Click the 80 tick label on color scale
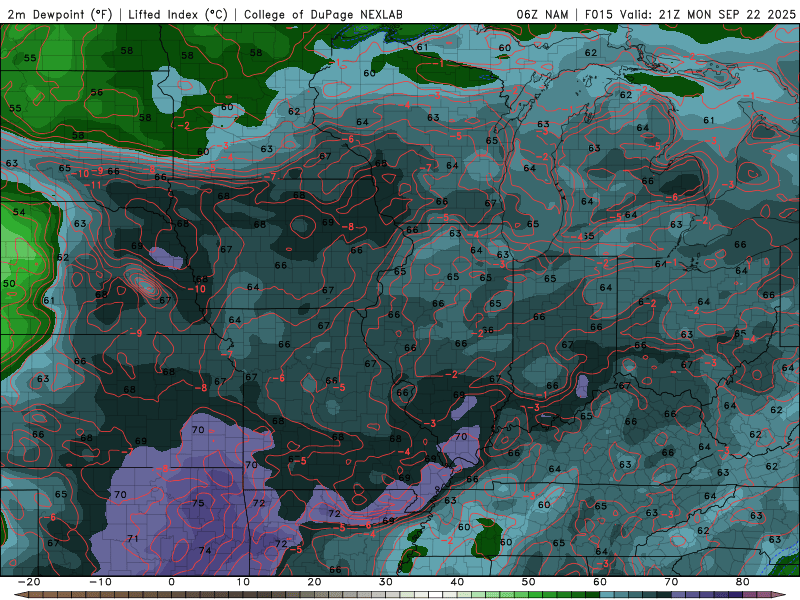 point(743,582)
